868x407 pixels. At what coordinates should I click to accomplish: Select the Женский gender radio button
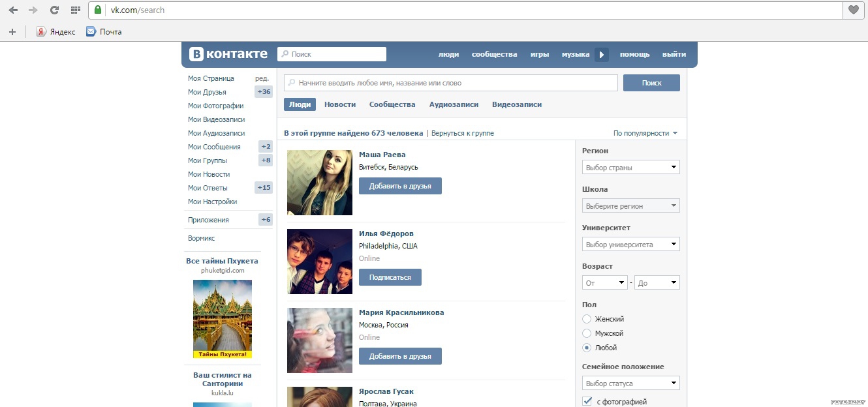point(587,319)
